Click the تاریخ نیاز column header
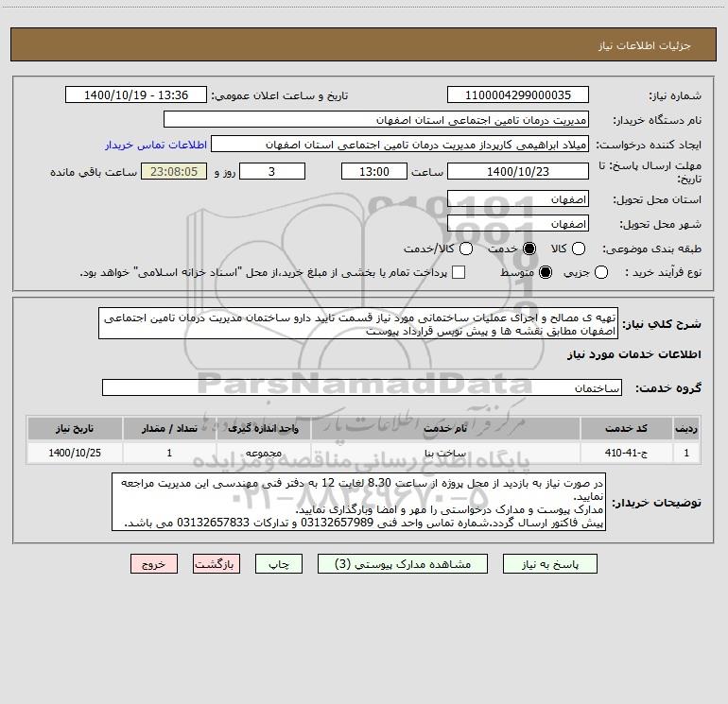Viewport: 728px width, 704px height. click(75, 428)
